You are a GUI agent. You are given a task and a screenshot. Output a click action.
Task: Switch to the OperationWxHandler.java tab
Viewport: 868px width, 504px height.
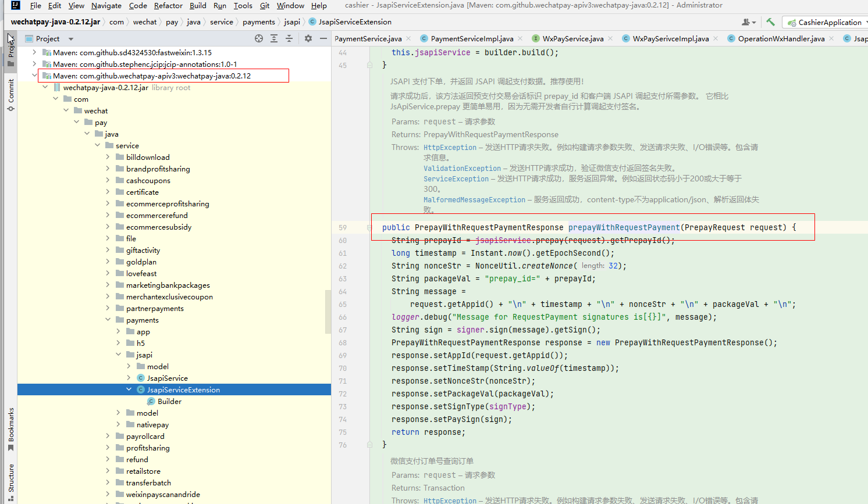(x=781, y=38)
